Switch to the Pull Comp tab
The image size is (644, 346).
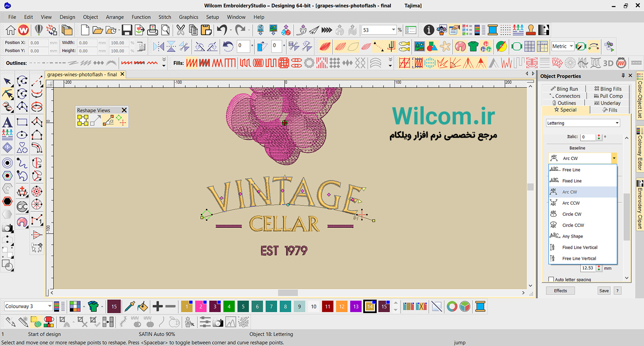coord(608,96)
